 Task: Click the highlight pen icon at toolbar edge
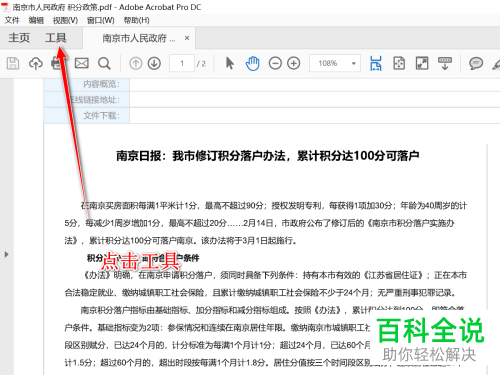496,63
